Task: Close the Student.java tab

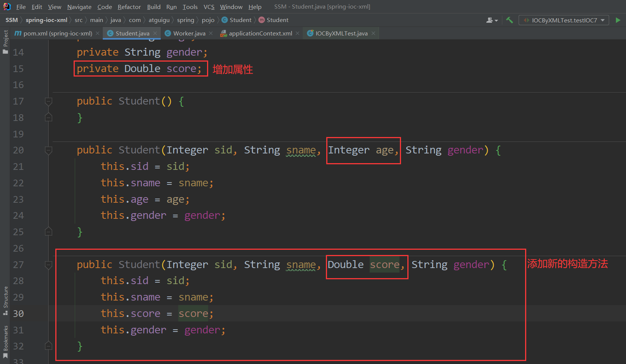Action: (155, 33)
